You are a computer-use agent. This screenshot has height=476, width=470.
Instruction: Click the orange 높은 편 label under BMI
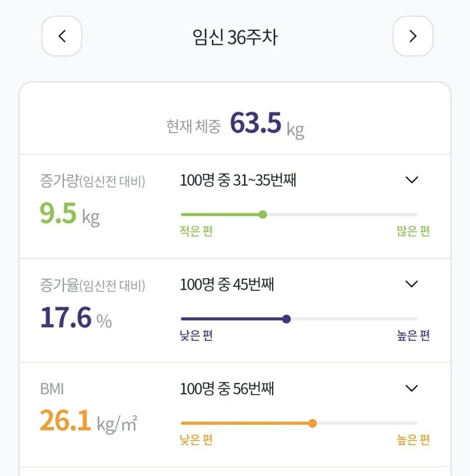click(413, 439)
